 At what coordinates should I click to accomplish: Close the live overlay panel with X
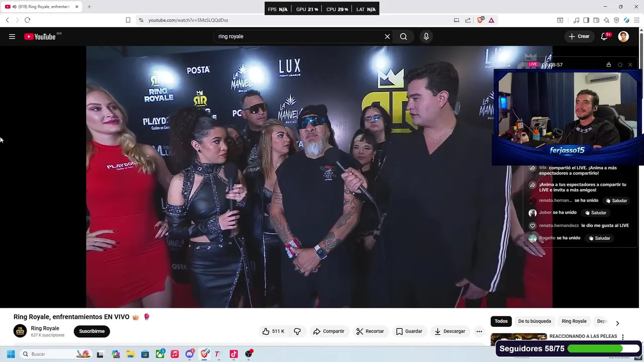(630, 65)
